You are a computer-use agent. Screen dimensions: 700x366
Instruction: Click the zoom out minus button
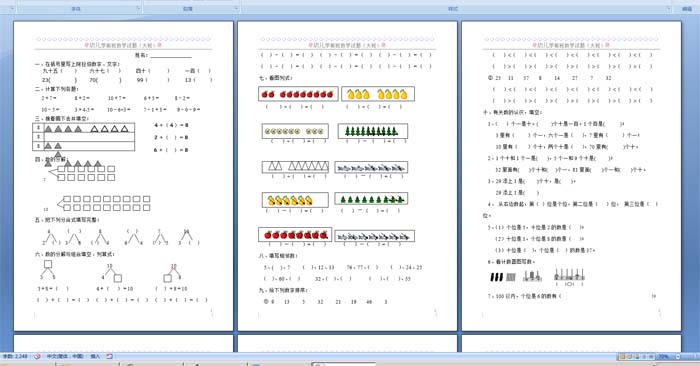(678, 357)
